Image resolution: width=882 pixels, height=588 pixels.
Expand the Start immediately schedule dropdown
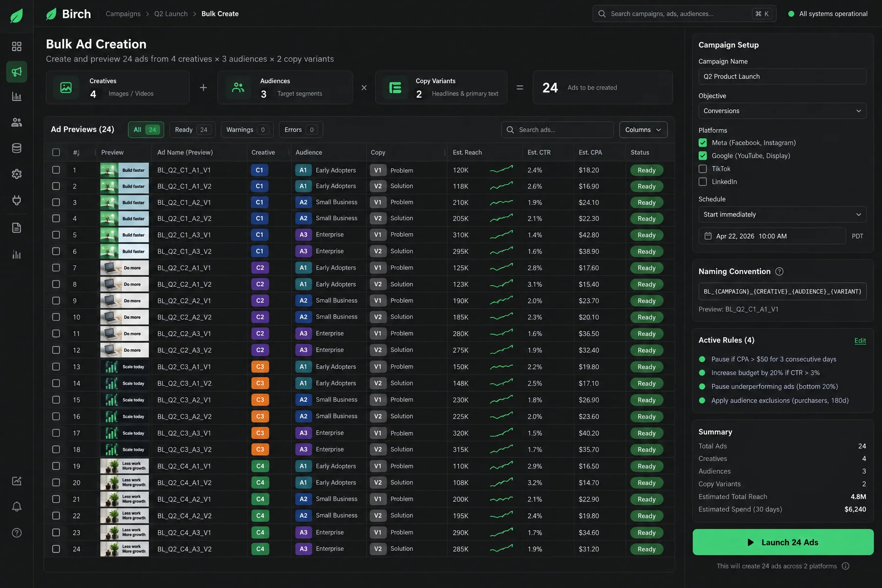[x=783, y=214]
